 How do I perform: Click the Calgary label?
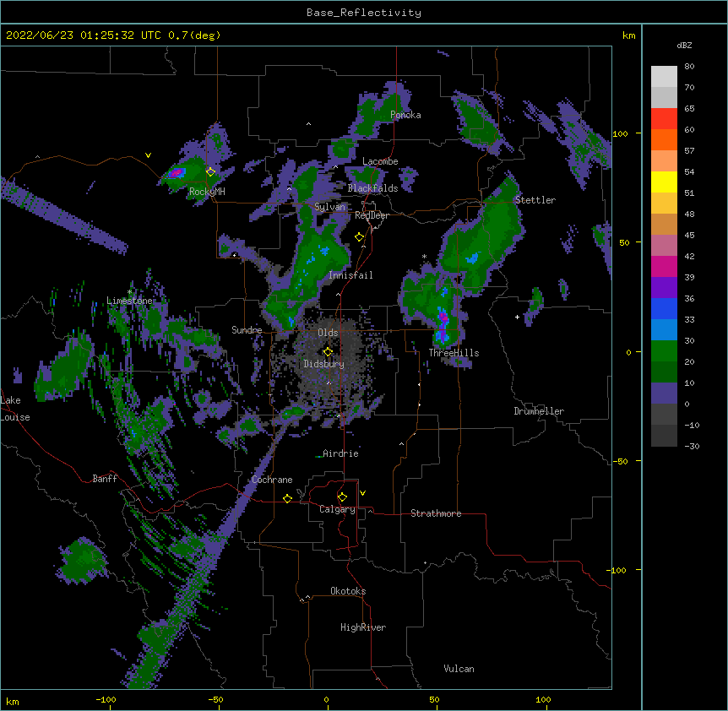[337, 509]
